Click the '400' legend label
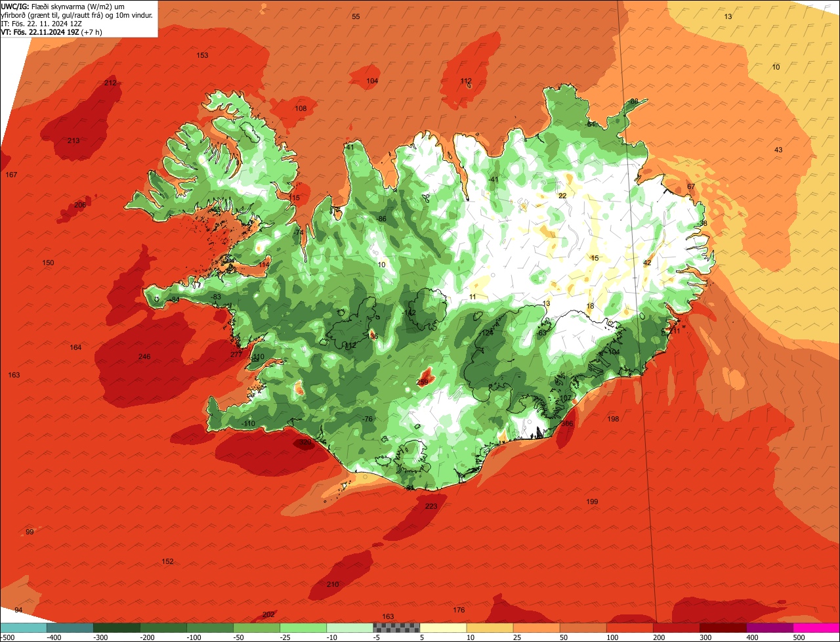The image size is (840, 642). (751, 637)
